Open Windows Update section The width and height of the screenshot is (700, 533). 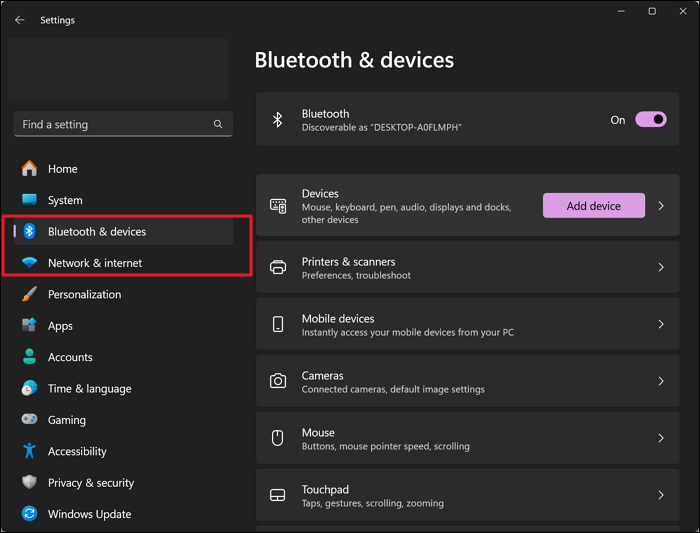123,514
